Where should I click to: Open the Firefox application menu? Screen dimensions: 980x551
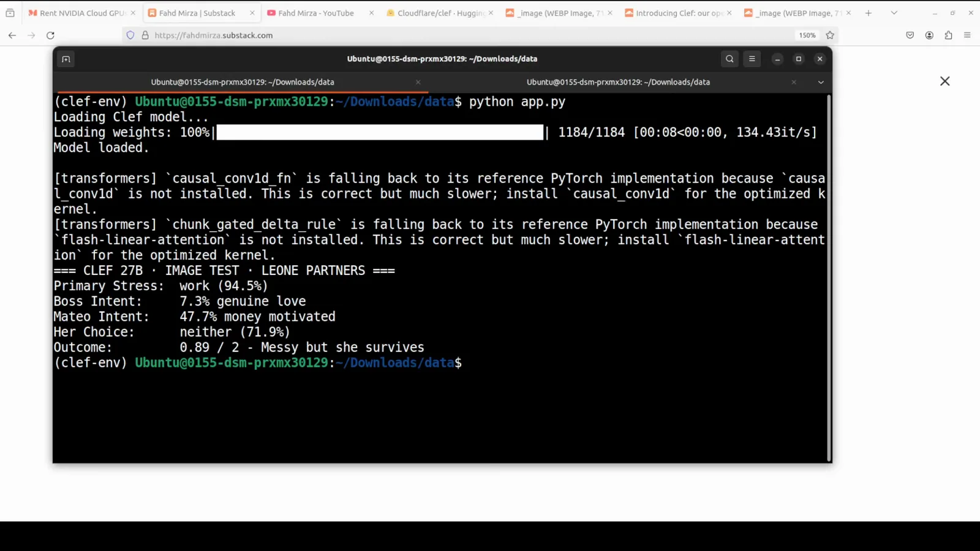click(967, 36)
